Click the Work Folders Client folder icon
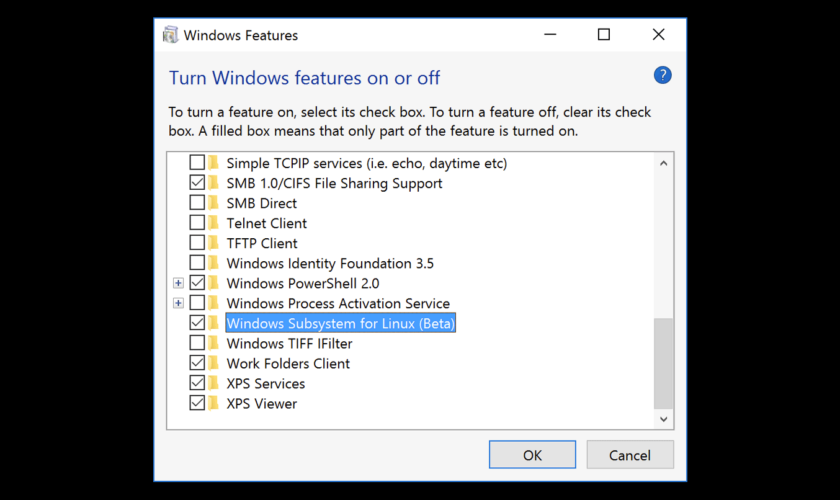 pyautogui.click(x=213, y=363)
